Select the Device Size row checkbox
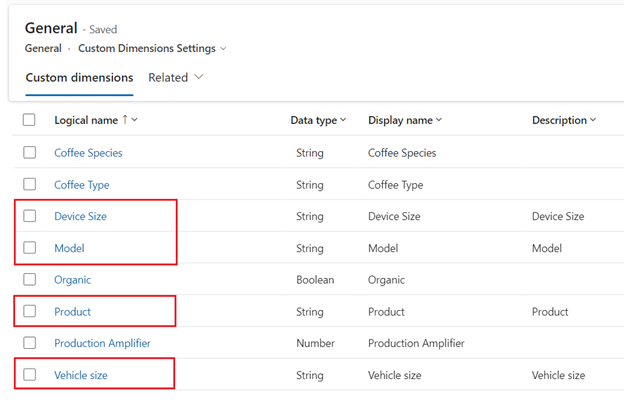 click(29, 216)
